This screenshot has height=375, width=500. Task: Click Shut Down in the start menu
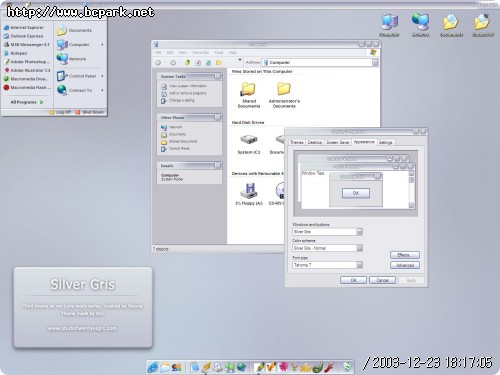point(90,112)
